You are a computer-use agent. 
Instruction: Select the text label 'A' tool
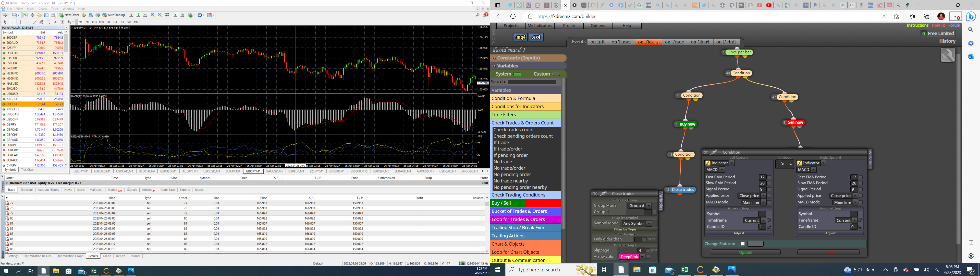pyautogui.click(x=56, y=22)
